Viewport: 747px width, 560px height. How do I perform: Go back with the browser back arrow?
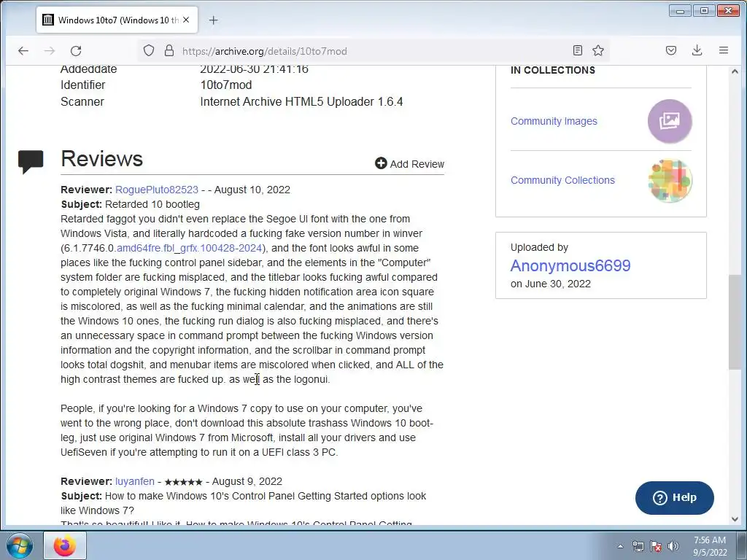pos(23,50)
